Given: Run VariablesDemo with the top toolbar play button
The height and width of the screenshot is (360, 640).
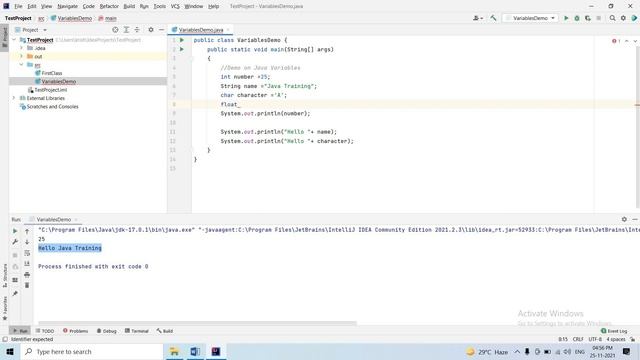Looking at the screenshot, I should [566, 18].
